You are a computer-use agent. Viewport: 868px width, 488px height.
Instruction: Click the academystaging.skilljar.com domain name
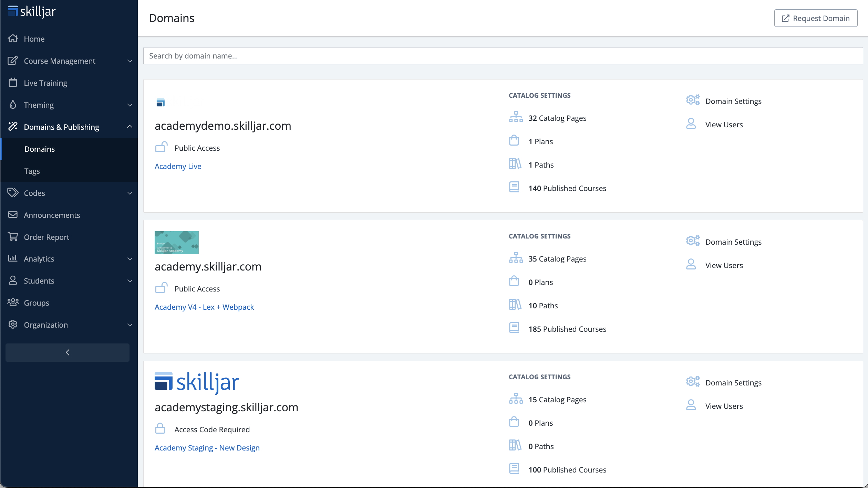point(226,407)
